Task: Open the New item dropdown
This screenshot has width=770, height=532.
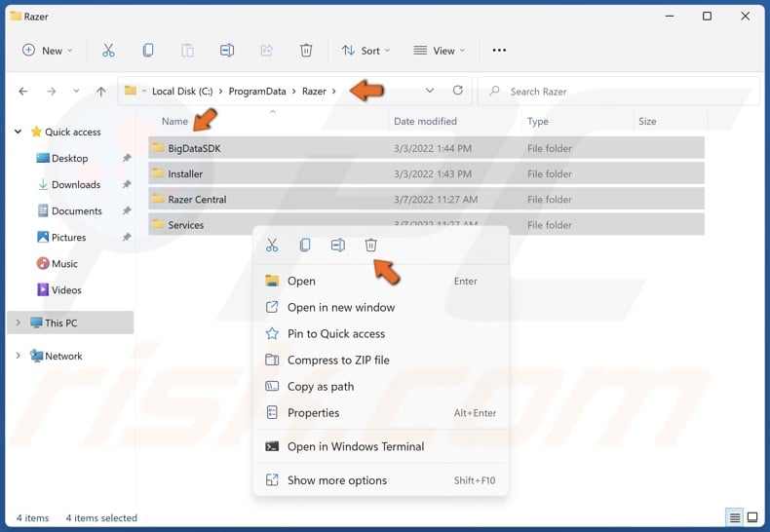Action: click(47, 51)
